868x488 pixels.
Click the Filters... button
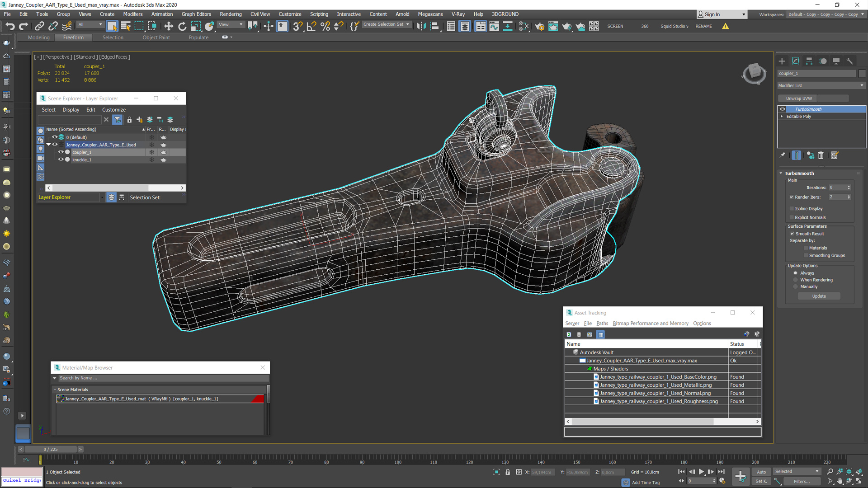[801, 481]
